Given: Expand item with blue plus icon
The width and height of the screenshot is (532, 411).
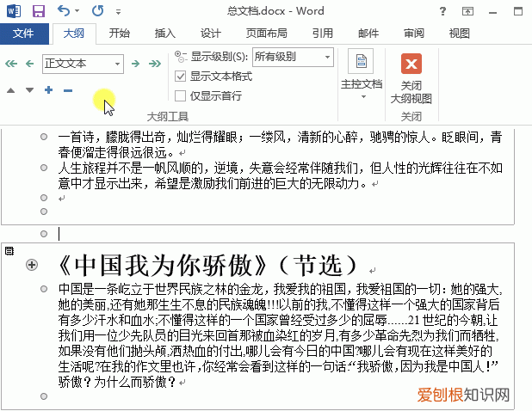Looking at the screenshot, I should pyautogui.click(x=49, y=89).
